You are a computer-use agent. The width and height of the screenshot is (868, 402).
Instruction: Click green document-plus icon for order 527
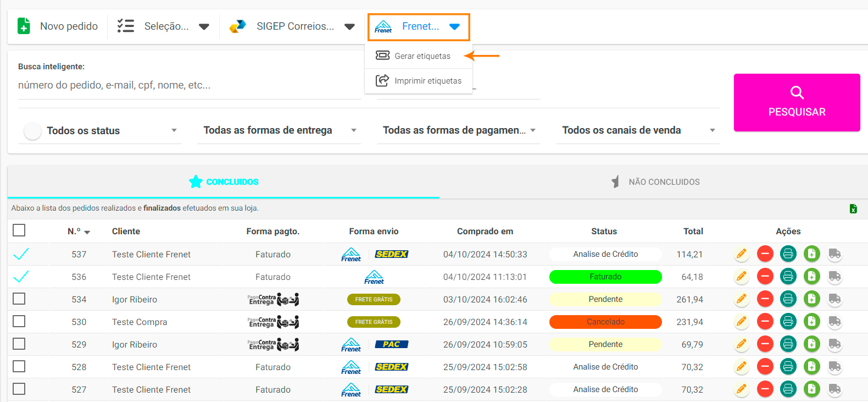coord(812,389)
